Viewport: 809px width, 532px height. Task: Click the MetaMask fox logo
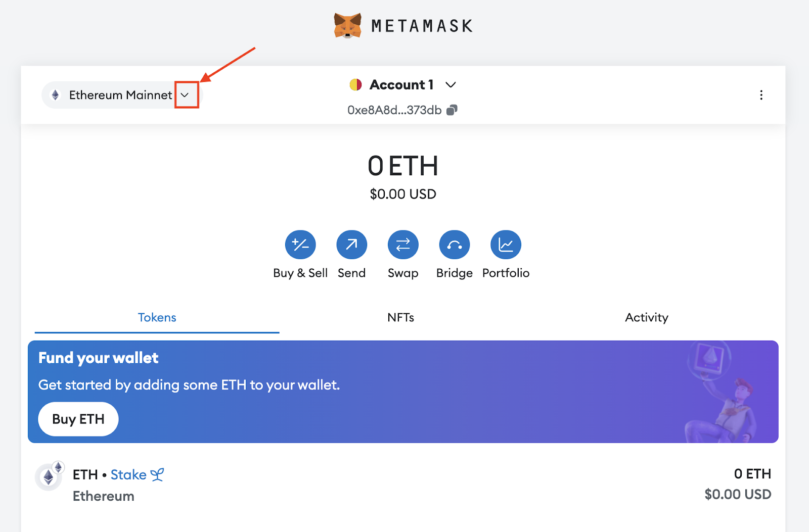(x=348, y=25)
